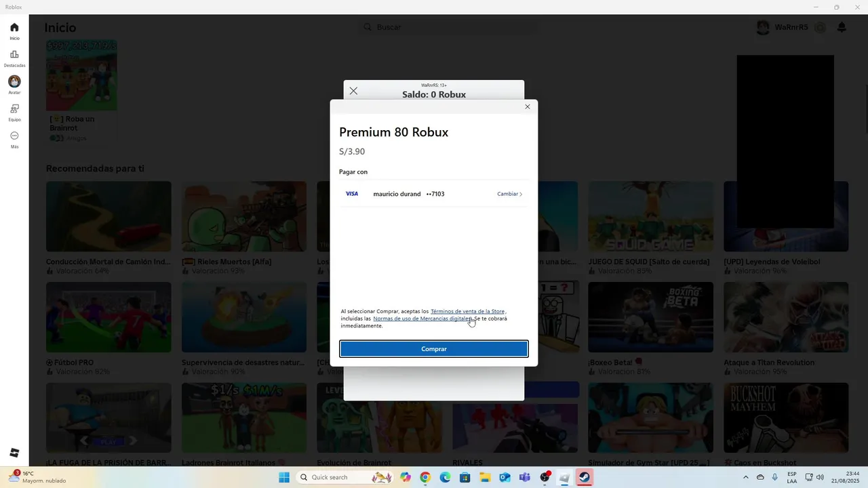Open Microsoft Teams from the taskbar
The width and height of the screenshot is (868, 488).
(x=524, y=477)
